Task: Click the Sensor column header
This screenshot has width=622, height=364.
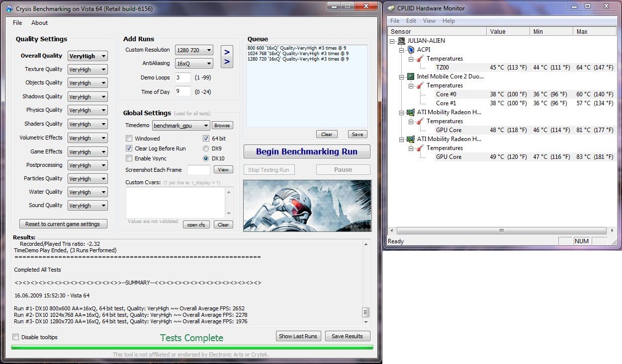Action: point(437,31)
